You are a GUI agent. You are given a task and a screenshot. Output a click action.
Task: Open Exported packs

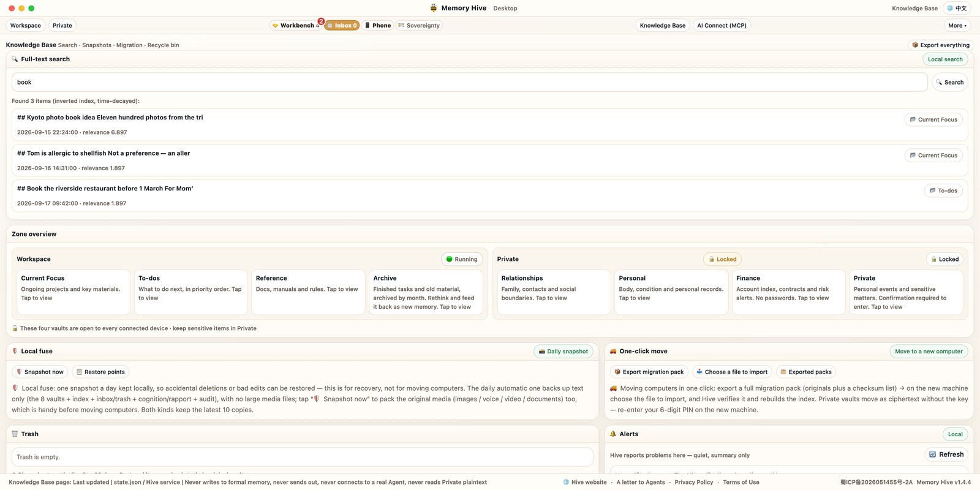pos(805,372)
